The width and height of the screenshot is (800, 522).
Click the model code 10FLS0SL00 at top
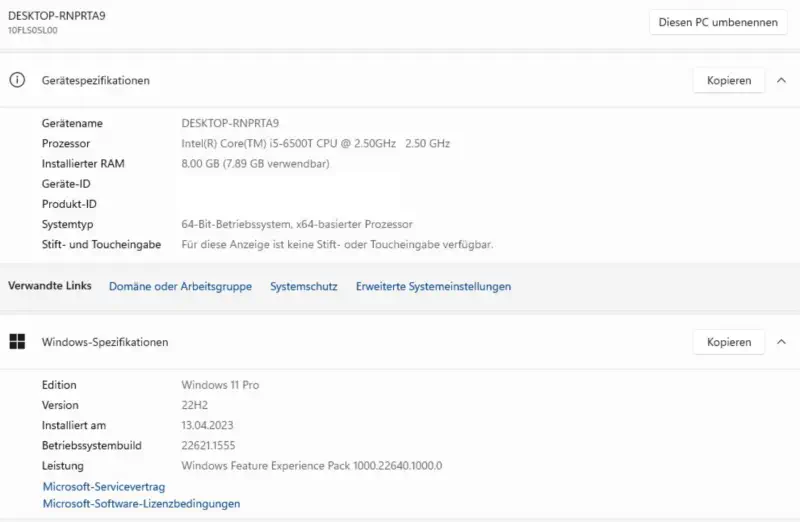click(x=33, y=30)
